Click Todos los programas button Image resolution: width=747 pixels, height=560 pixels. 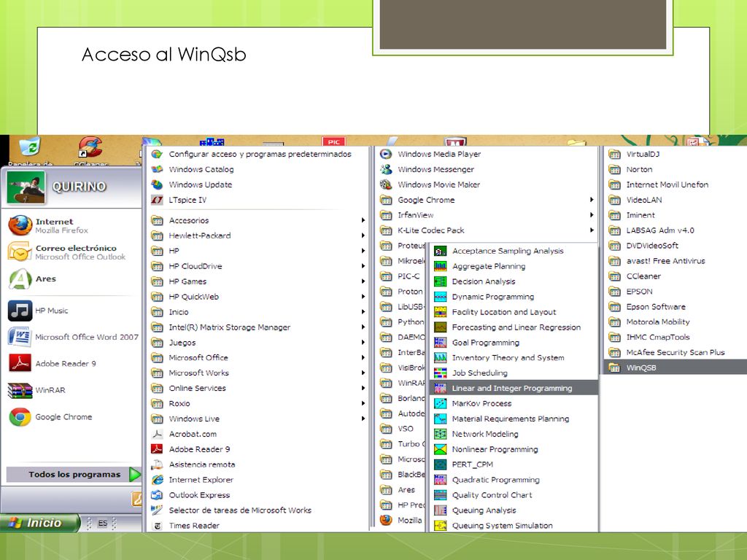click(74, 474)
